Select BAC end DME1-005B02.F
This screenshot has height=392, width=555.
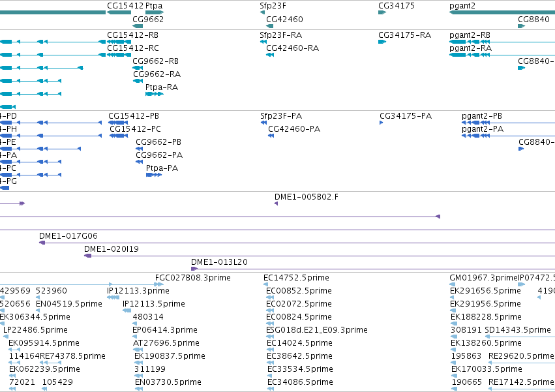click(x=307, y=197)
